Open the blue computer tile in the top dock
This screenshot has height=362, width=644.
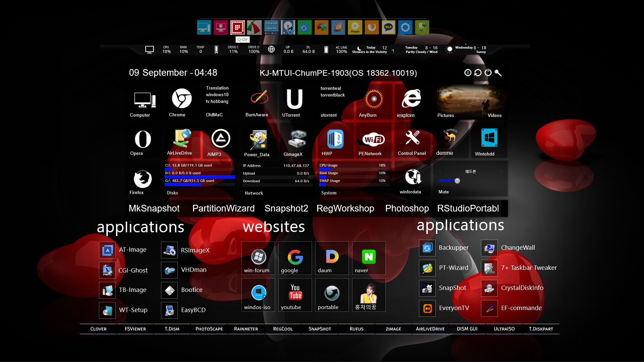(x=204, y=27)
